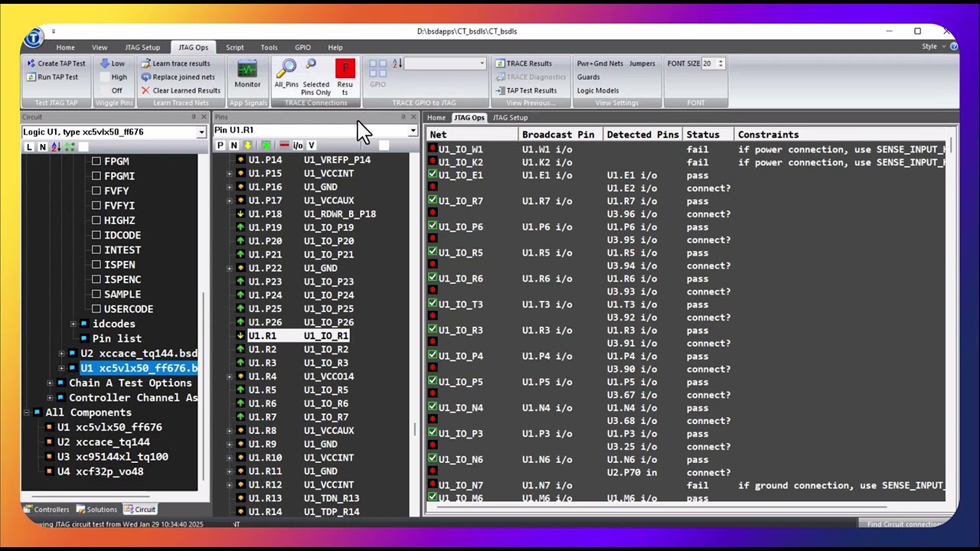
Task: Open Guards view setting
Action: point(588,77)
